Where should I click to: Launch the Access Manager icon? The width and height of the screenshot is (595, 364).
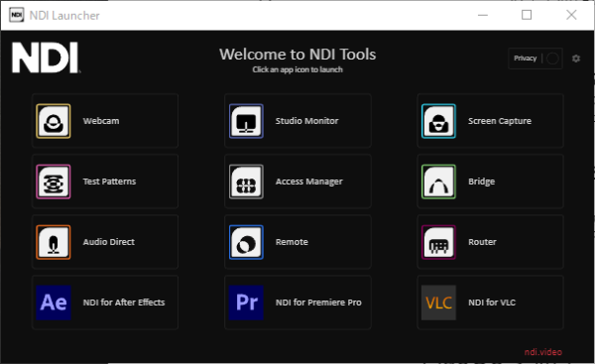[x=246, y=182]
